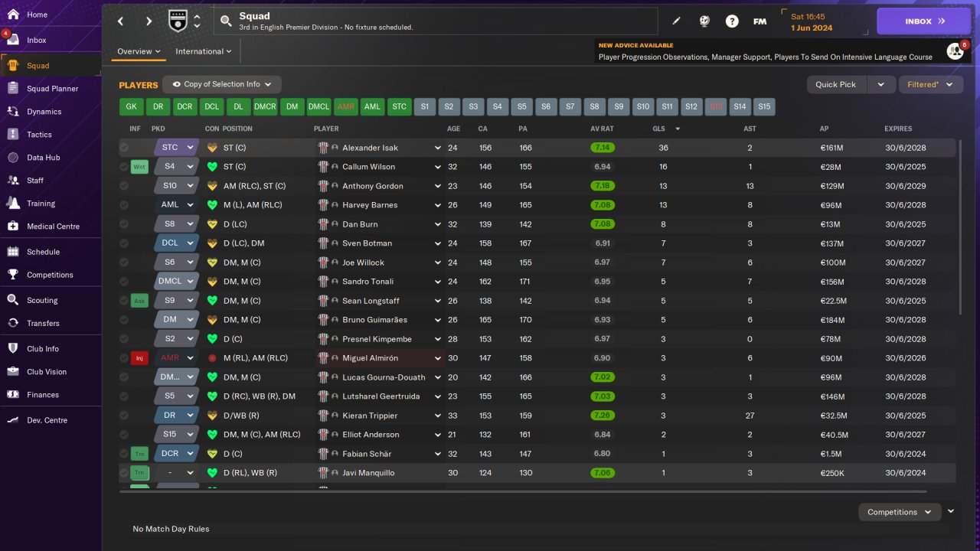
Task: Click the globe icon in the top bar
Action: click(x=704, y=21)
